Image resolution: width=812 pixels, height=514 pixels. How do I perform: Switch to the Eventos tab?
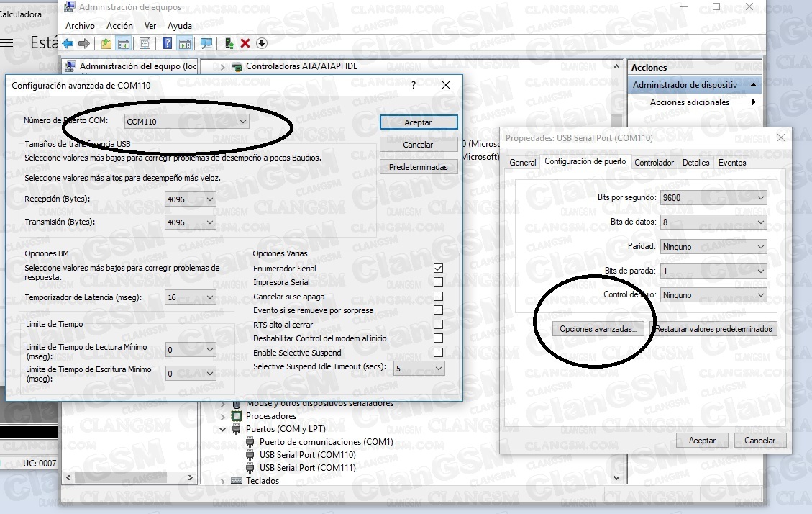[x=732, y=163]
